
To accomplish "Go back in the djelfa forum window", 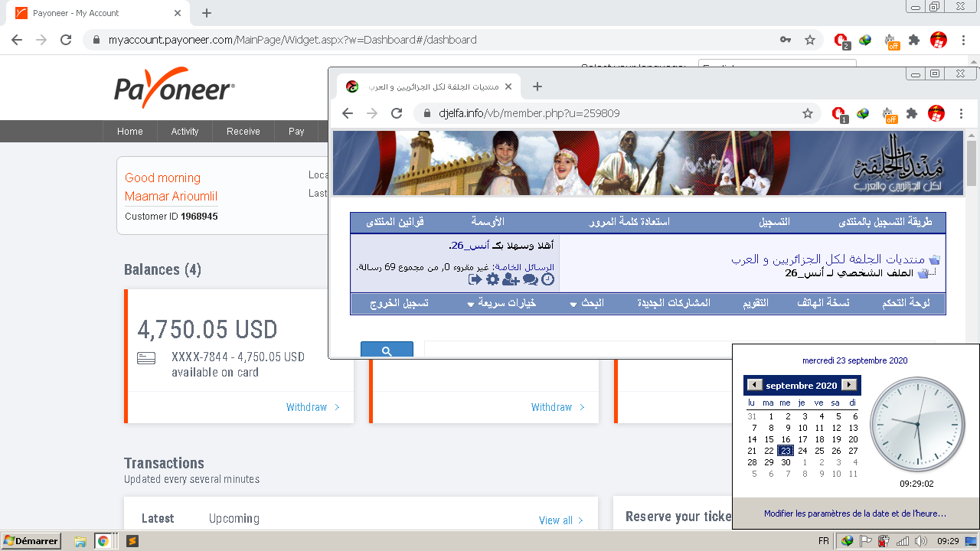I will click(348, 113).
